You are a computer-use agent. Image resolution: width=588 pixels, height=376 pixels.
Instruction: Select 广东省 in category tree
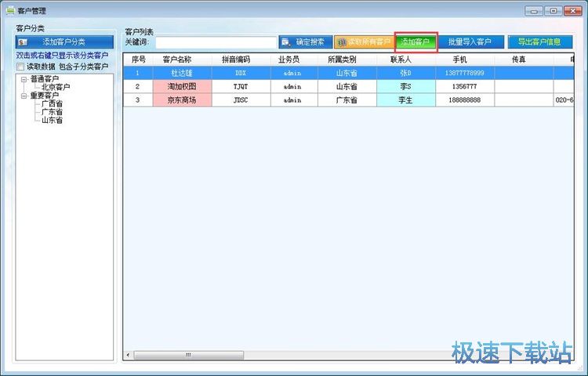pos(52,112)
